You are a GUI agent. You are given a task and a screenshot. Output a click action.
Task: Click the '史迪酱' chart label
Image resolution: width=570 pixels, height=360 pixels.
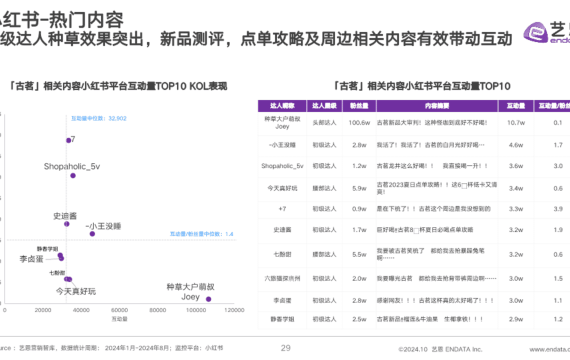coord(65,216)
